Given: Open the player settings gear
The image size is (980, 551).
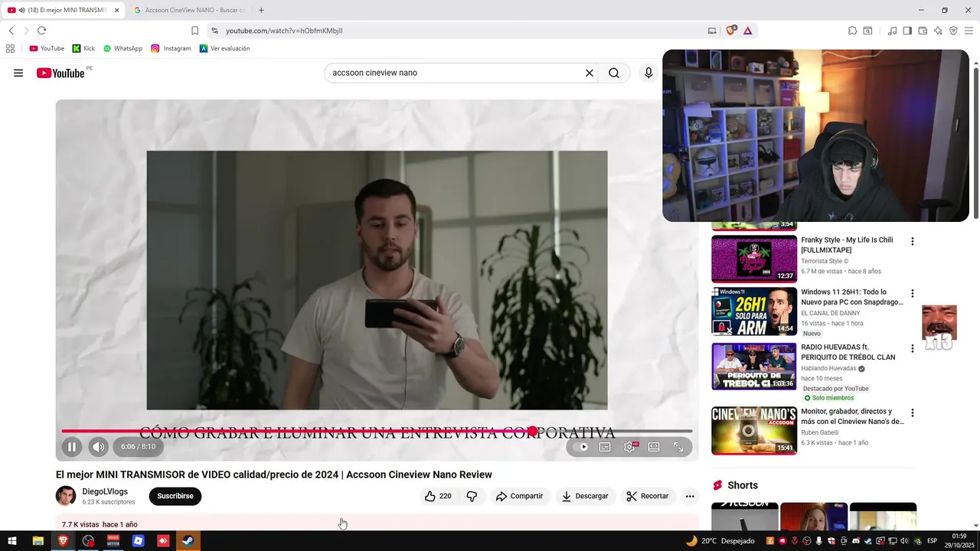Looking at the screenshot, I should point(629,447).
